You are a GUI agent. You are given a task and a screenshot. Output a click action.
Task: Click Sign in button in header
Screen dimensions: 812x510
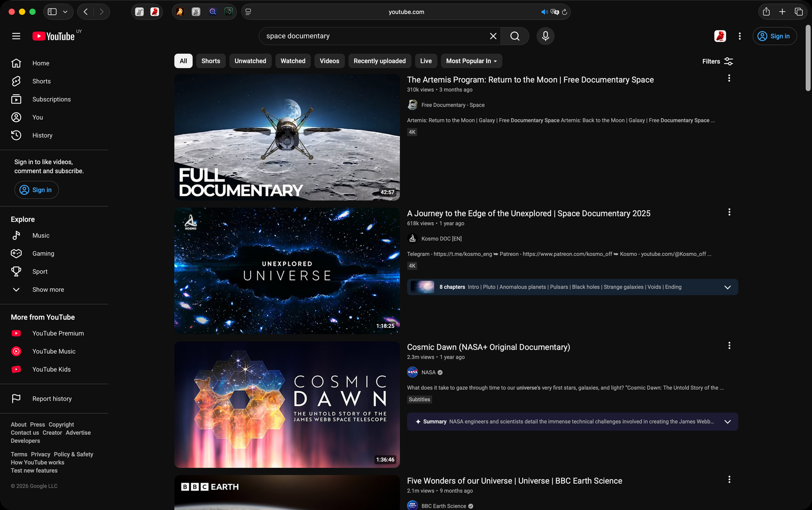(774, 36)
